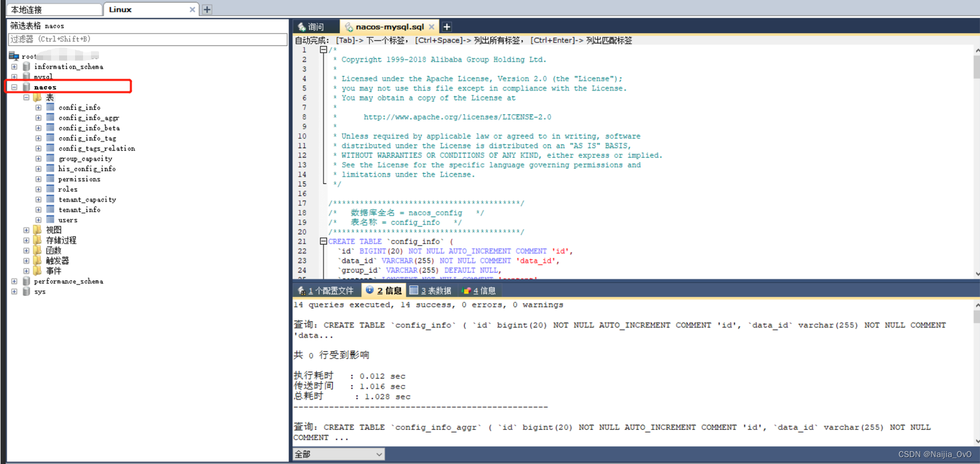Click the 视图 folder icon
Image resolution: width=980 pixels, height=464 pixels.
coord(38,230)
